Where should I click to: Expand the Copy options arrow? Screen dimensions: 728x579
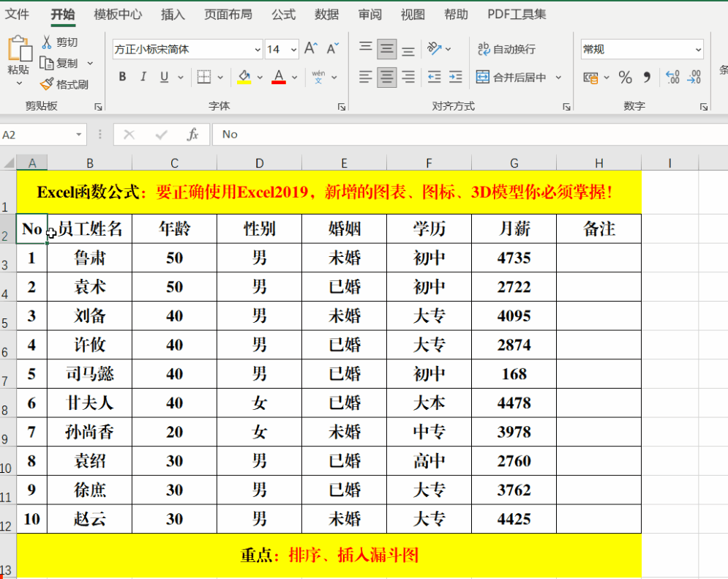pos(90,63)
